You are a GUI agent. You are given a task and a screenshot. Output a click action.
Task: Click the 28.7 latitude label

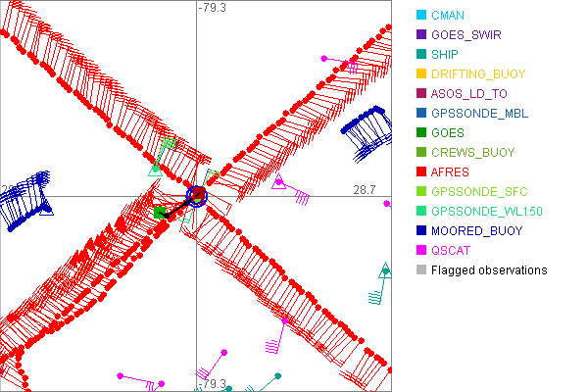pos(366,187)
